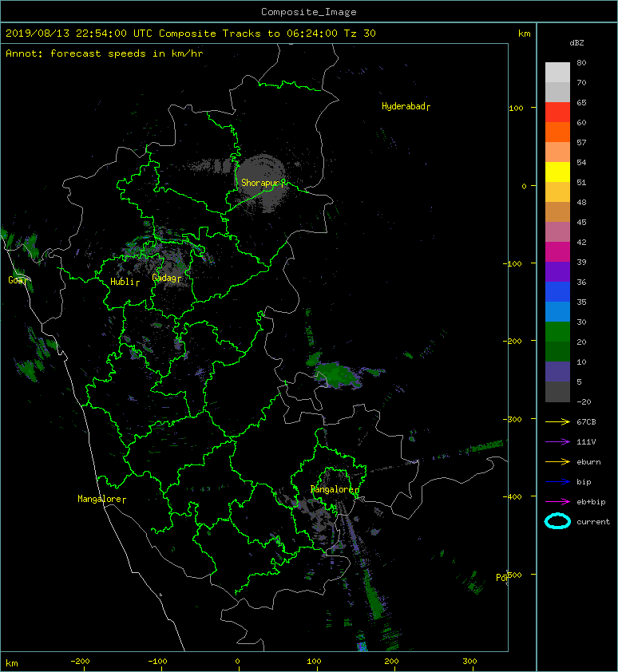
Task: Pick the magenta 42 dBZ color swatch
Action: pos(557,251)
